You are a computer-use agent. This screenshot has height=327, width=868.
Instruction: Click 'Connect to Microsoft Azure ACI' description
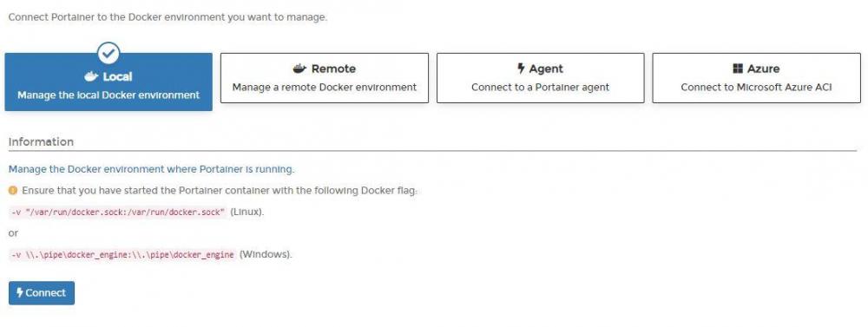tap(756, 88)
